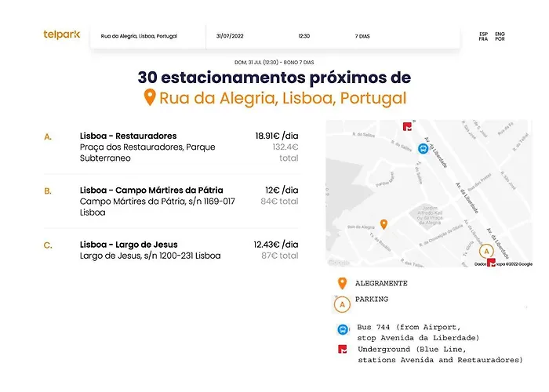Open the date picker showing 31/07/2022

tap(231, 36)
